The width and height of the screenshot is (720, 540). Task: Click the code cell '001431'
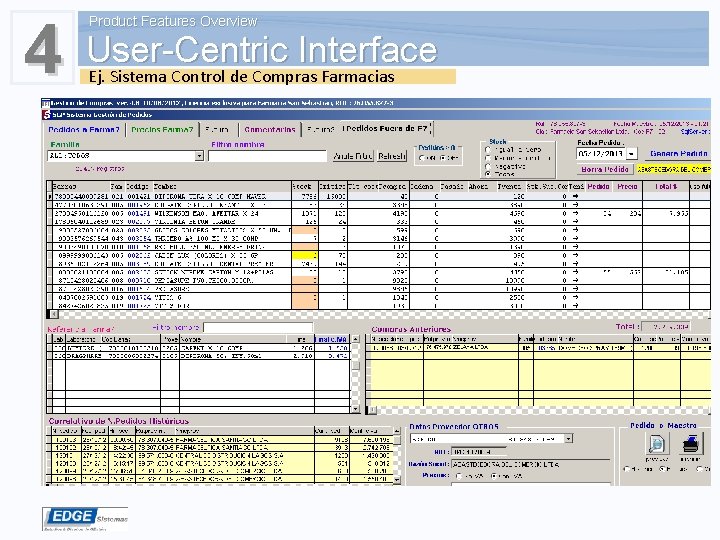click(139, 213)
